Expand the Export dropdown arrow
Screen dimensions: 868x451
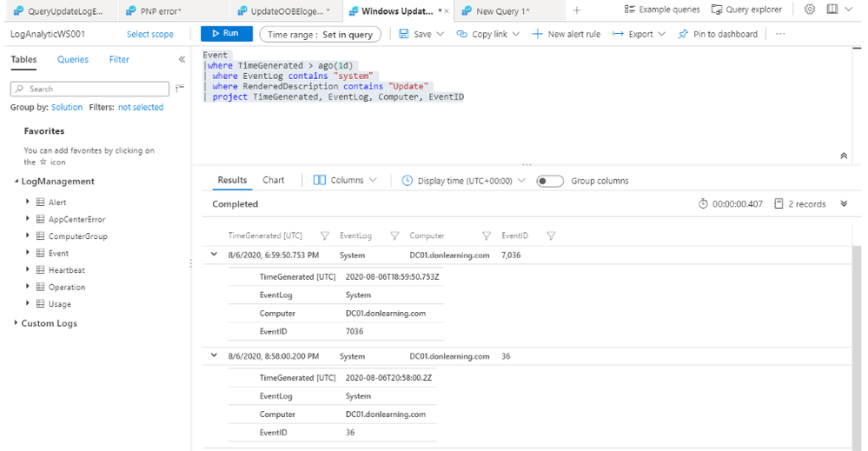661,34
